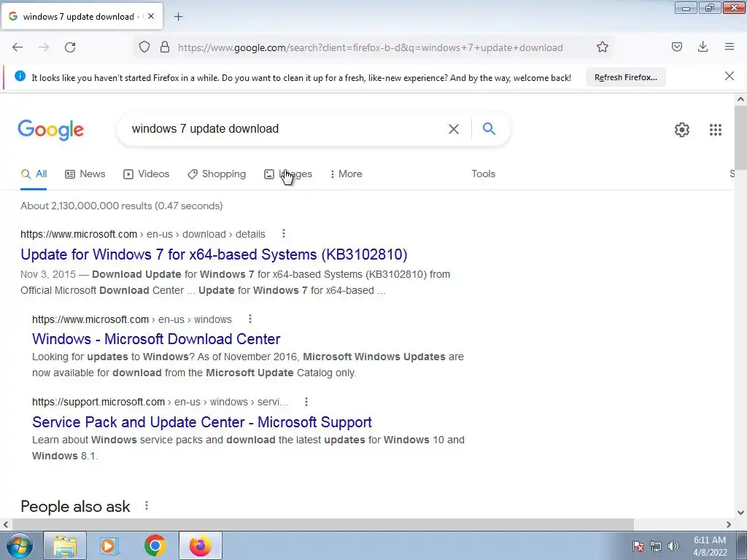
Task: Expand the More search categories menu
Action: click(347, 174)
